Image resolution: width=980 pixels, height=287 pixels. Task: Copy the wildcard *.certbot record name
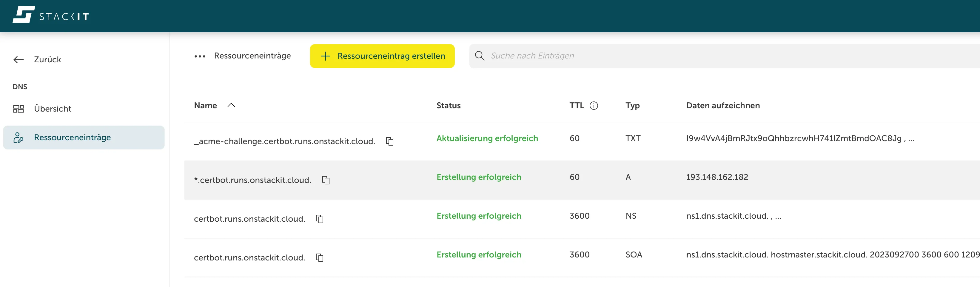pyautogui.click(x=326, y=180)
